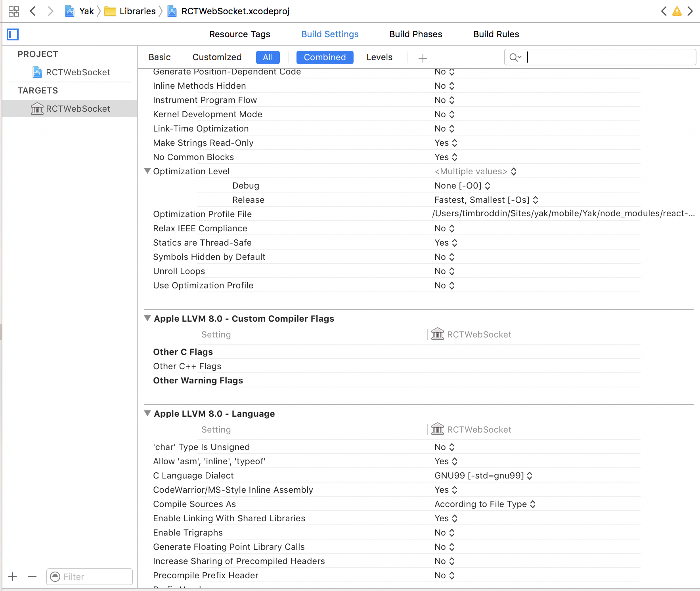Add a new target with the plus button
Viewport: 700px width, 591px height.
coord(13,577)
